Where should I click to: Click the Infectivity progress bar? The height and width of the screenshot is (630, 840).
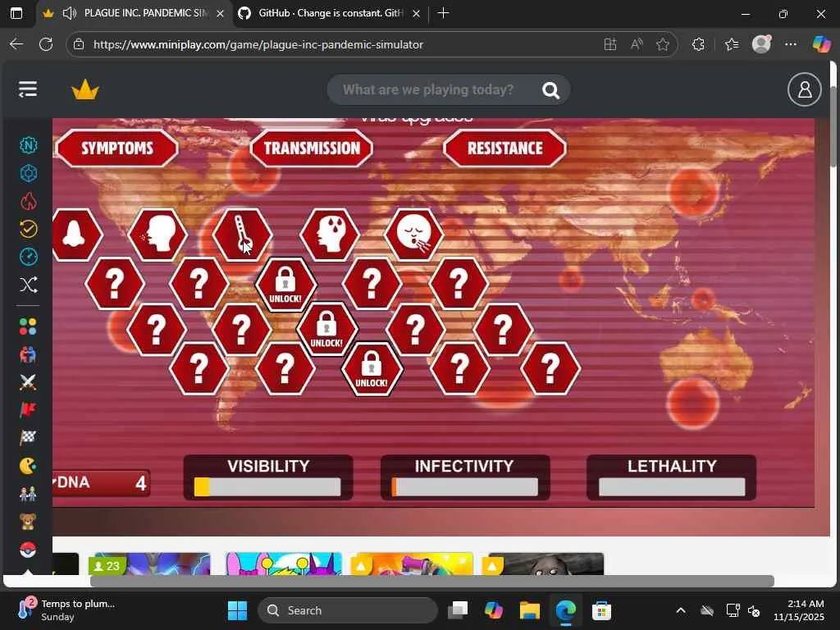point(464,487)
